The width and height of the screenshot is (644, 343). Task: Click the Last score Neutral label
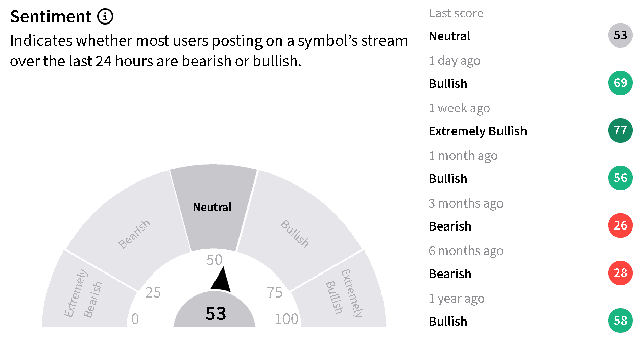tap(449, 36)
